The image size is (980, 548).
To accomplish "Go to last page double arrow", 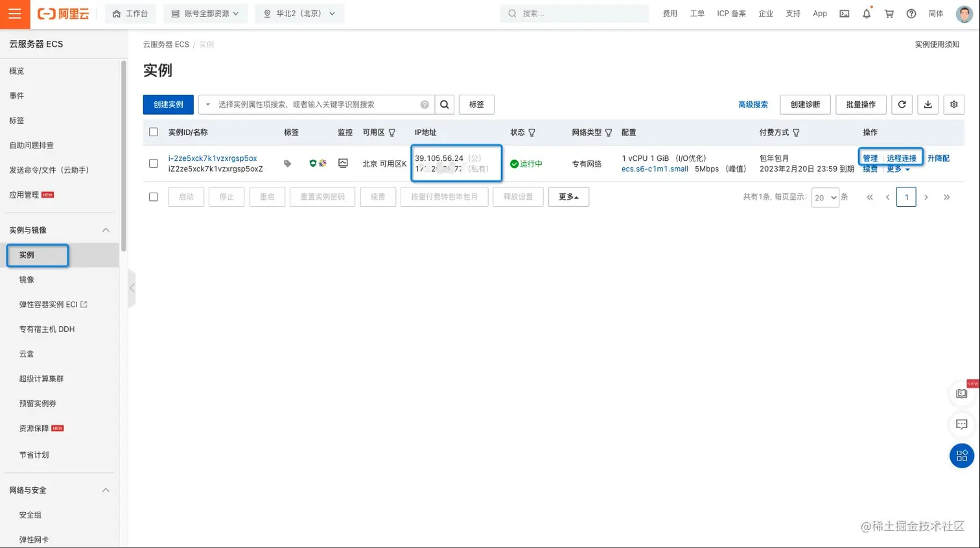I will [x=947, y=197].
